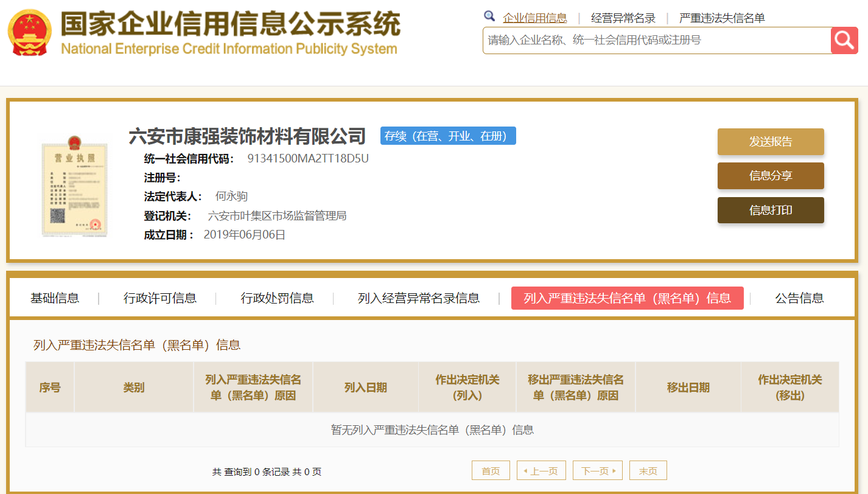Image resolution: width=868 pixels, height=494 pixels.
Task: Open the business license thumbnail image
Action: pos(74,186)
